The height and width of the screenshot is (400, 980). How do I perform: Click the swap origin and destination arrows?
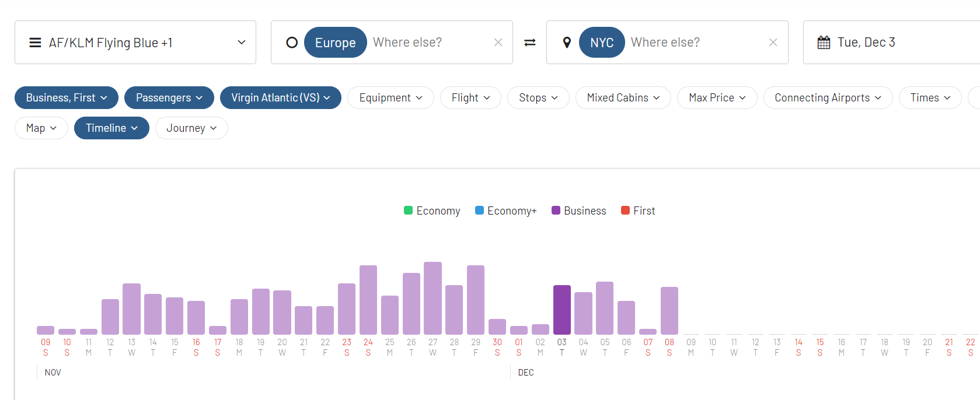(x=529, y=43)
